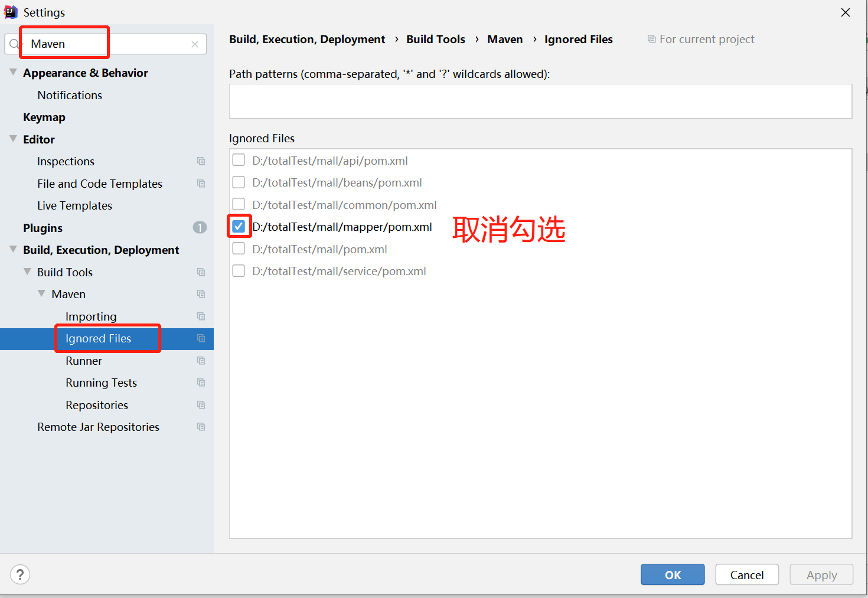Click Maven in the breadcrumb

[505, 39]
